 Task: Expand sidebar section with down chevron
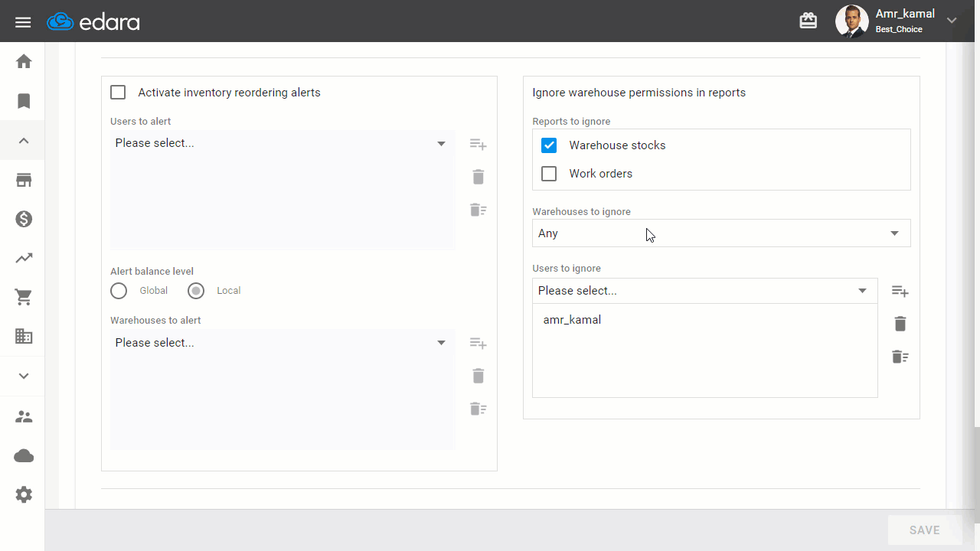[24, 376]
